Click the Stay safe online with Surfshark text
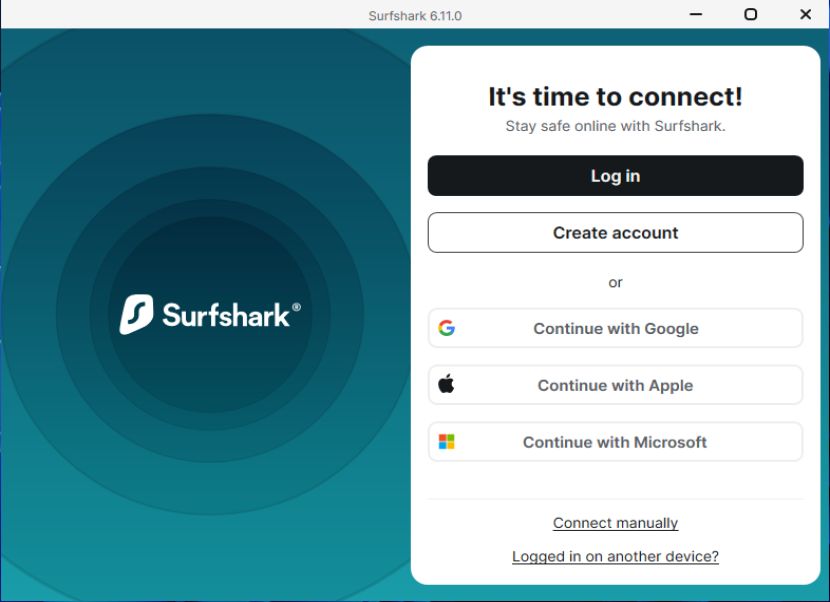 [615, 126]
